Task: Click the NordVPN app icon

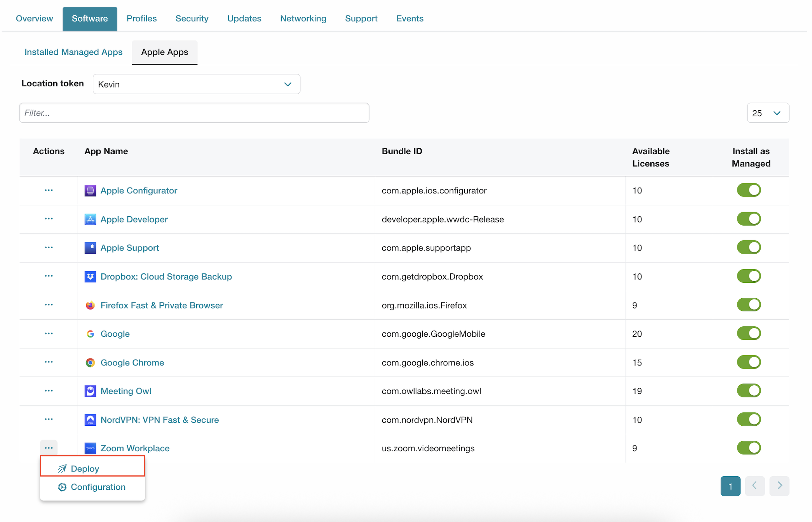Action: click(90, 420)
